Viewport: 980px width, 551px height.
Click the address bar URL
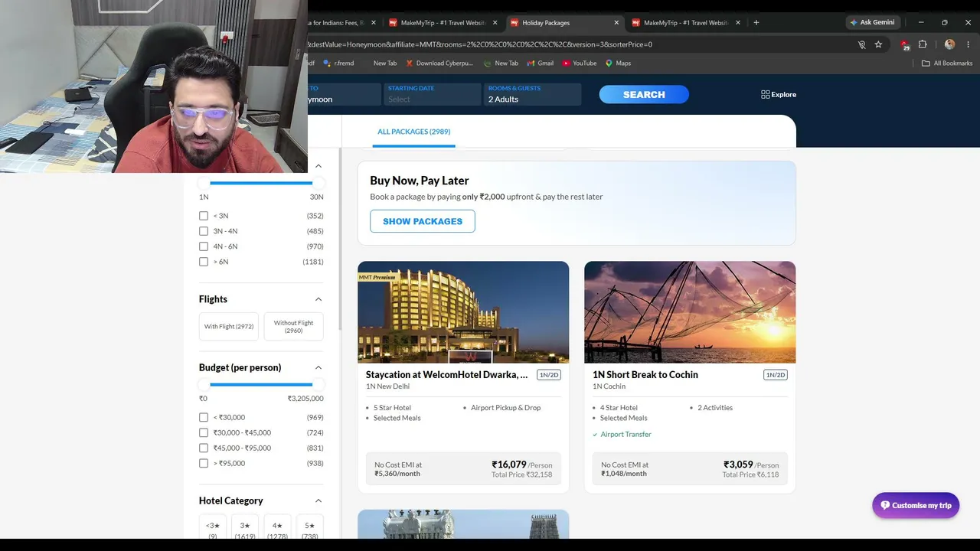(480, 44)
